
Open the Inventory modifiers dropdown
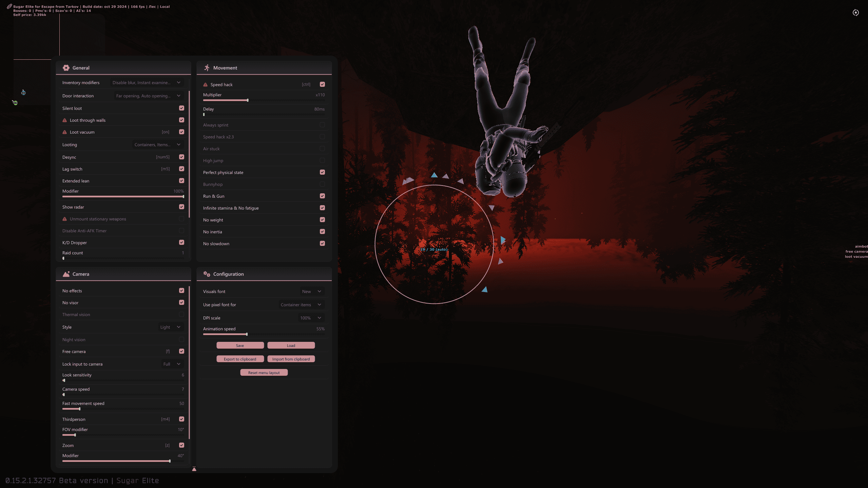[x=147, y=82]
